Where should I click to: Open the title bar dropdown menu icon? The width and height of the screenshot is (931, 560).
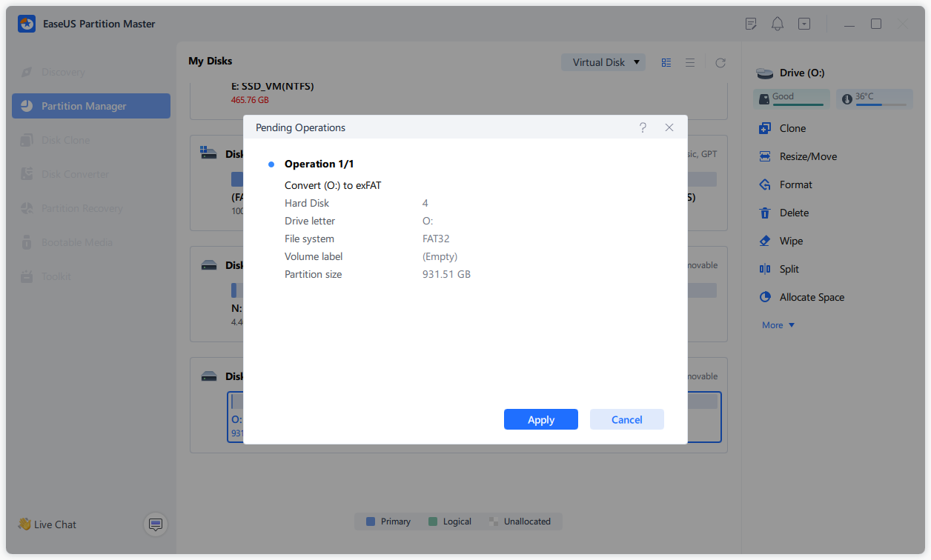[x=804, y=24]
